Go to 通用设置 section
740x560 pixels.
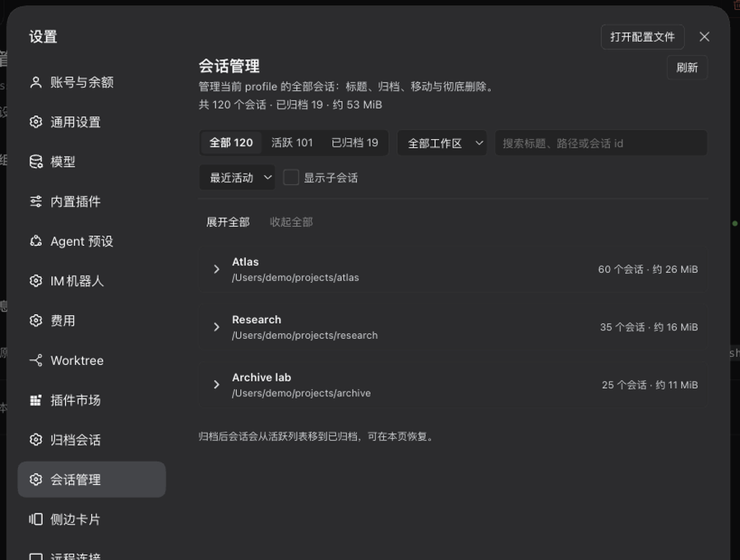tap(91, 122)
